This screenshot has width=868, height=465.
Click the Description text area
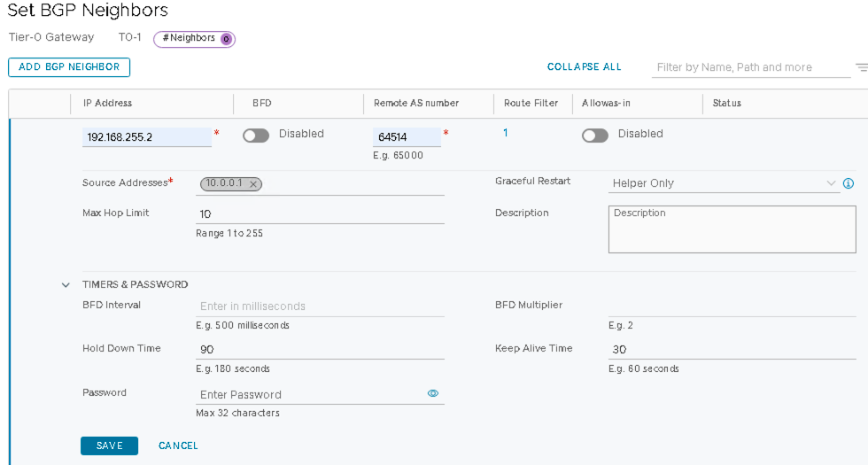[732, 229]
